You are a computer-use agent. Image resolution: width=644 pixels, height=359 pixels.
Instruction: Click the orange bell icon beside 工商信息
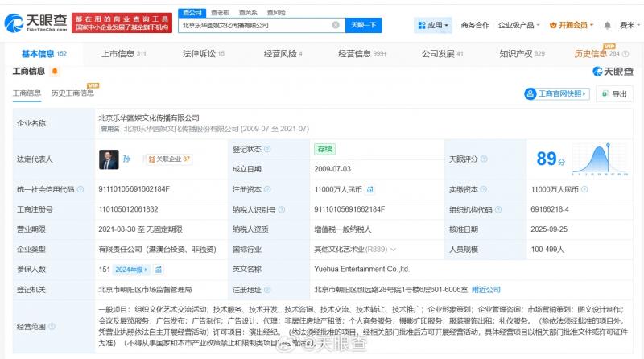[55, 72]
